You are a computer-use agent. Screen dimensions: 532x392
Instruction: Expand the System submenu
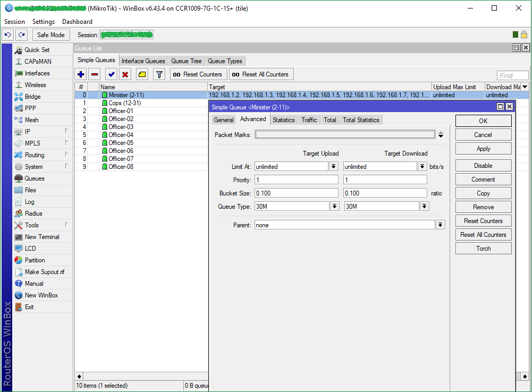point(66,166)
